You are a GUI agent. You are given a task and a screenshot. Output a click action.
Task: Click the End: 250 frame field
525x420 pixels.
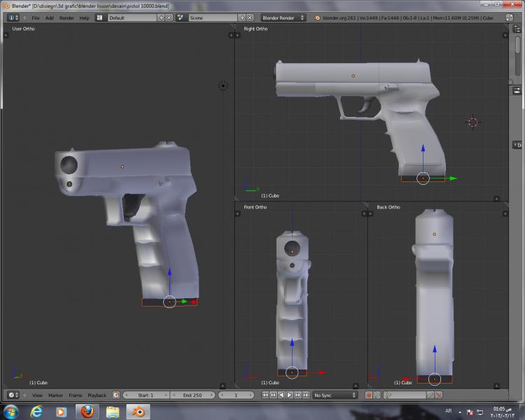192,395
